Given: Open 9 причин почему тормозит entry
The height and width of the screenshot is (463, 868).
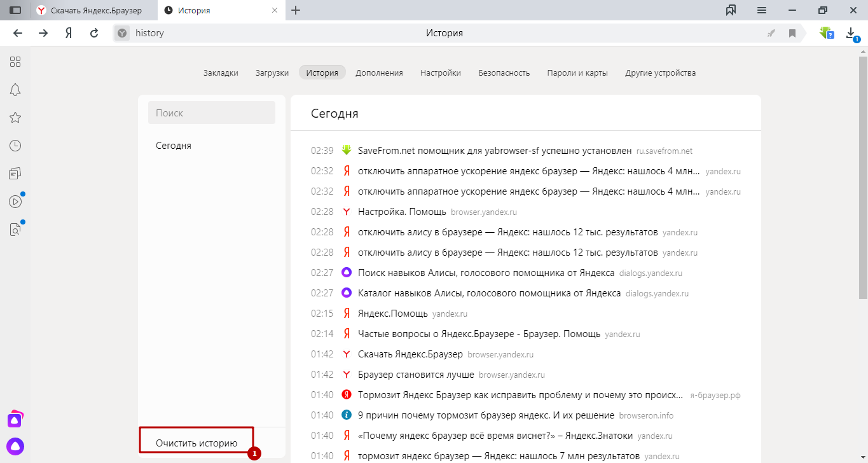Looking at the screenshot, I should [x=486, y=415].
